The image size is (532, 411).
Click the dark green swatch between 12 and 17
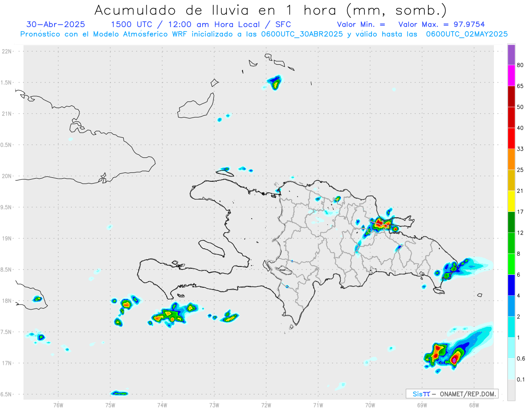pyautogui.click(x=511, y=222)
